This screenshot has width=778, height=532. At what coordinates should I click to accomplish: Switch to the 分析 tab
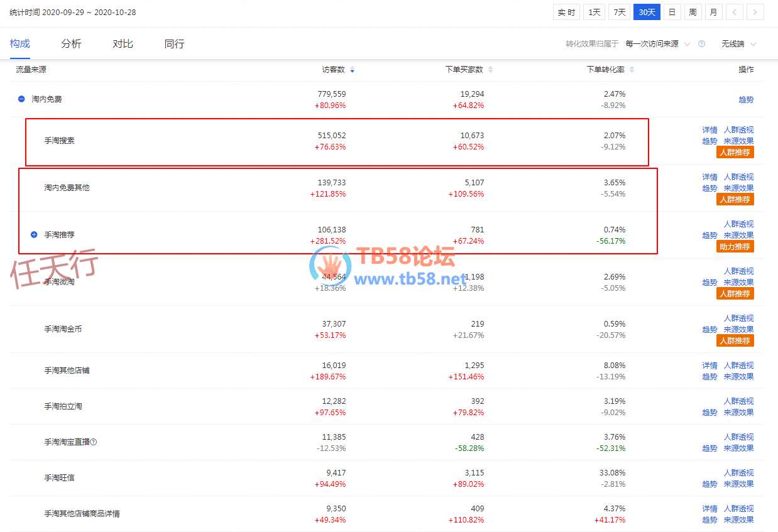point(71,44)
